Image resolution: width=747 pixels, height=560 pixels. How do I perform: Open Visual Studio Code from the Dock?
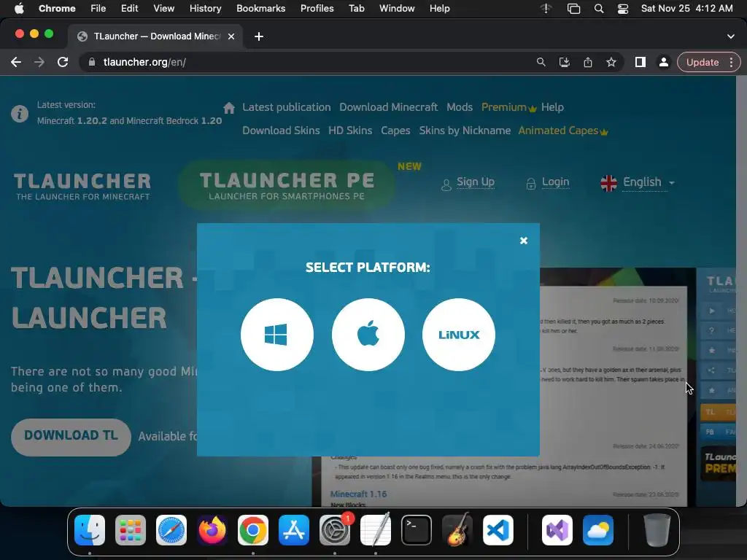(498, 531)
